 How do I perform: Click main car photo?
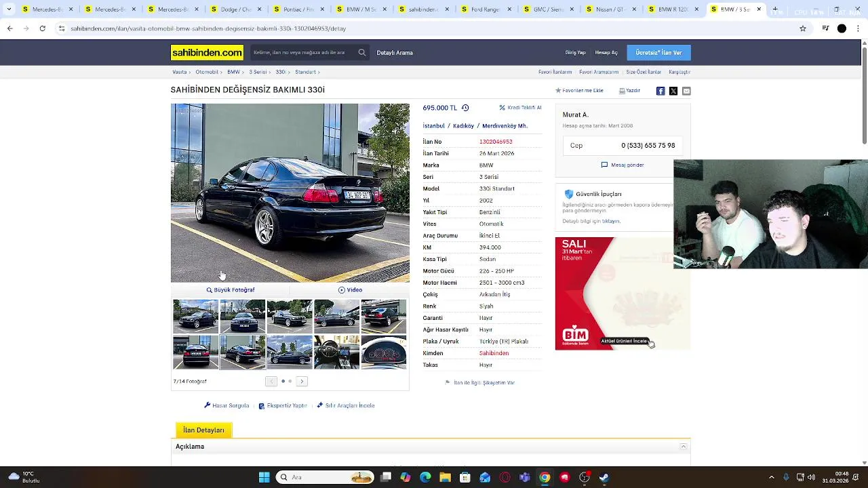click(290, 192)
